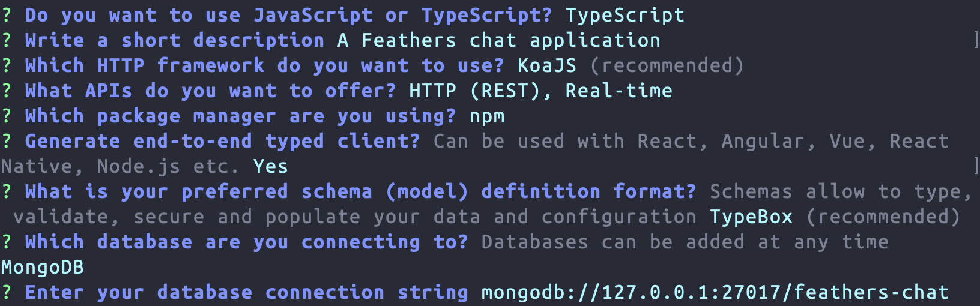Click "(recommended)" after TypeBox

point(883,217)
